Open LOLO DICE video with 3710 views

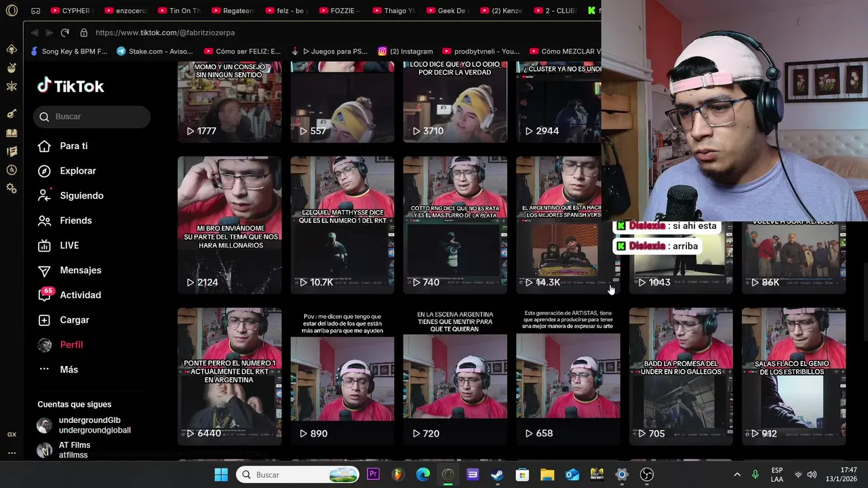click(455, 102)
